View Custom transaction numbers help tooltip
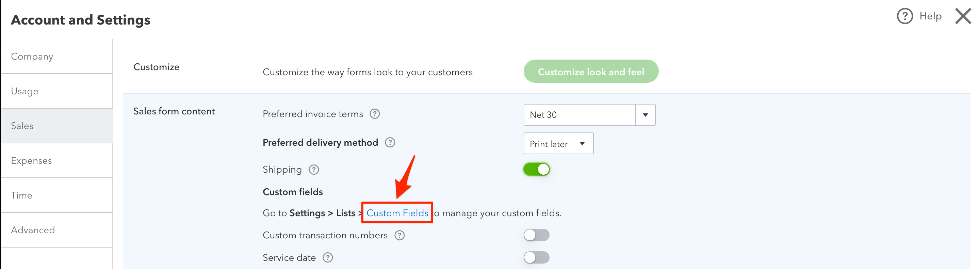This screenshot has width=980, height=269. (399, 235)
